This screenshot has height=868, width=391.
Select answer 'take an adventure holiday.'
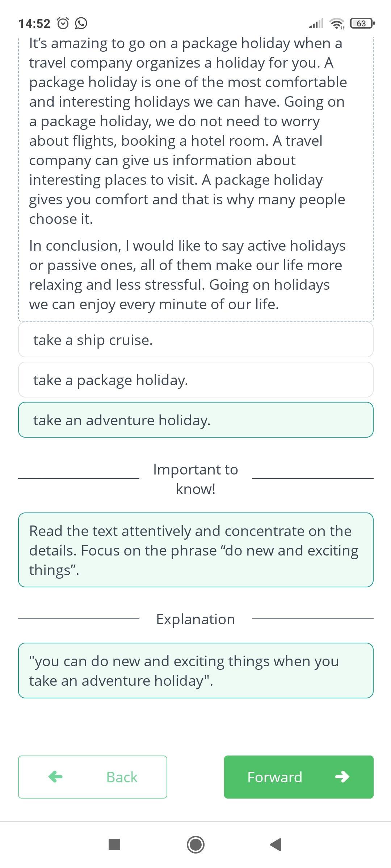pos(196,420)
